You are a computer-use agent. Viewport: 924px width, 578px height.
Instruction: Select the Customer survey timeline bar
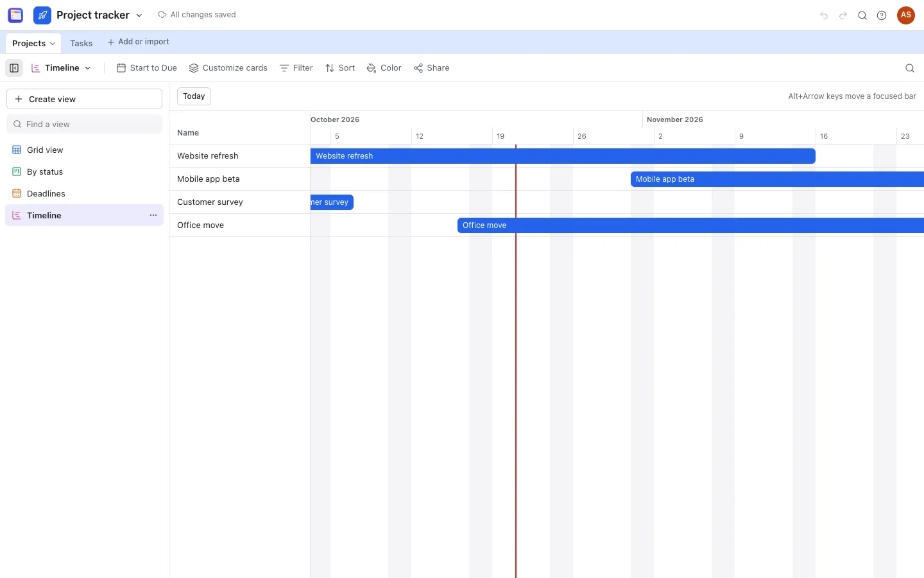(x=332, y=202)
